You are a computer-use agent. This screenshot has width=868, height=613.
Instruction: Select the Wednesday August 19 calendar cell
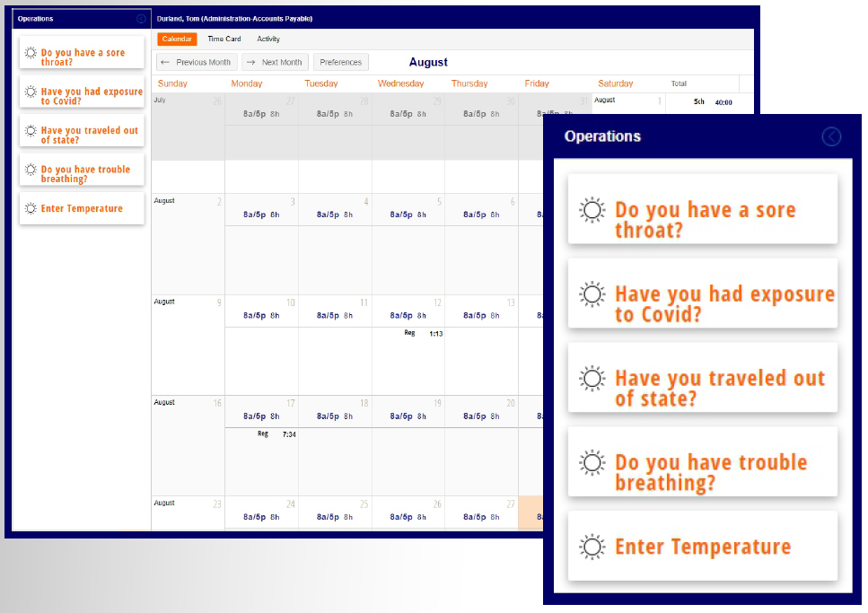[x=408, y=445]
